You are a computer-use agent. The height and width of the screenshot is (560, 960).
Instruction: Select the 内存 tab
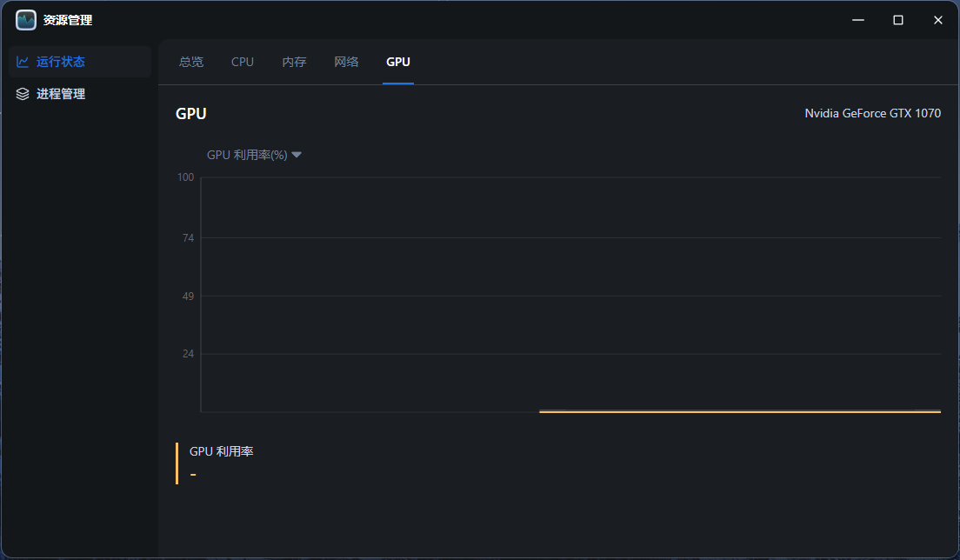[294, 62]
